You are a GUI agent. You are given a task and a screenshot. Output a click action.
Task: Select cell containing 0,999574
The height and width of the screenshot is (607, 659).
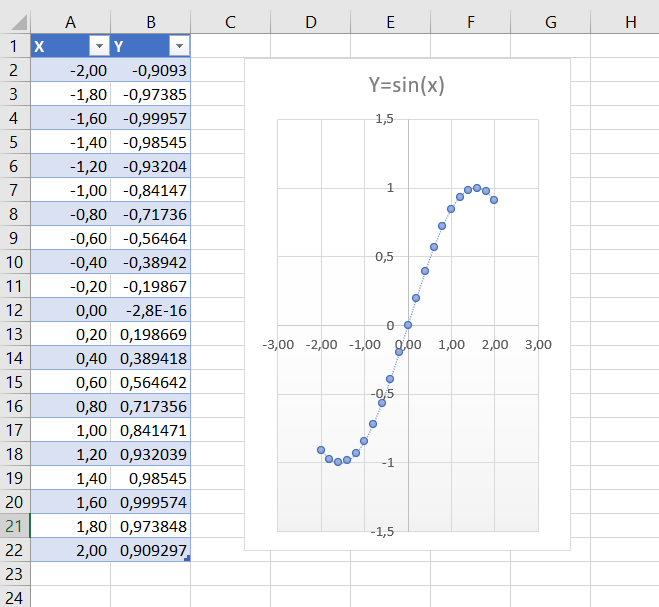[x=150, y=502]
